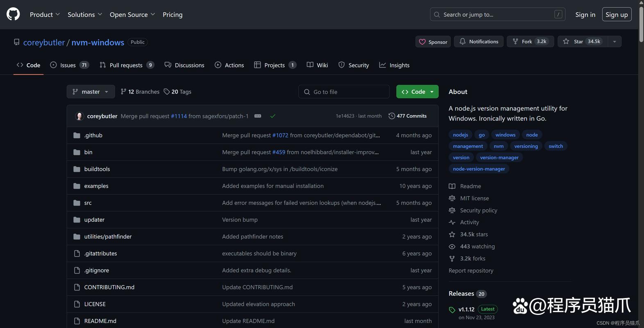Click the examples folder icon
Viewport: 644px width, 328px height.
click(77, 186)
